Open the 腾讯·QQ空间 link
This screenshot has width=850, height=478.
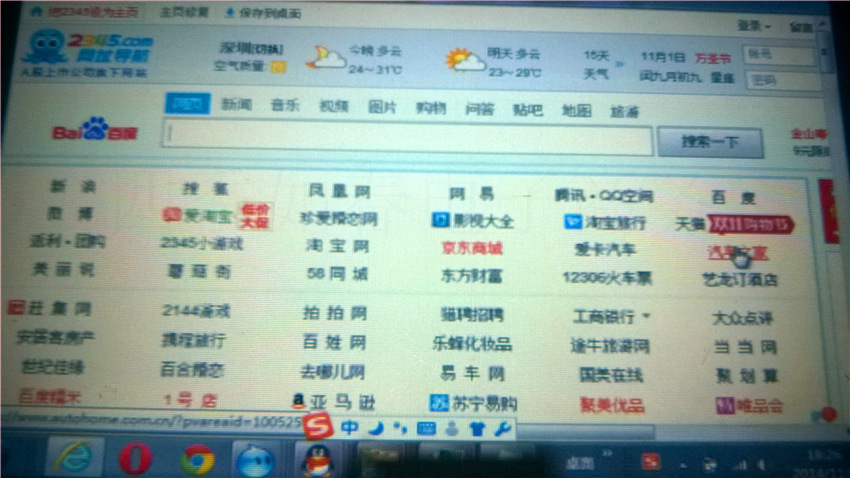(x=603, y=196)
